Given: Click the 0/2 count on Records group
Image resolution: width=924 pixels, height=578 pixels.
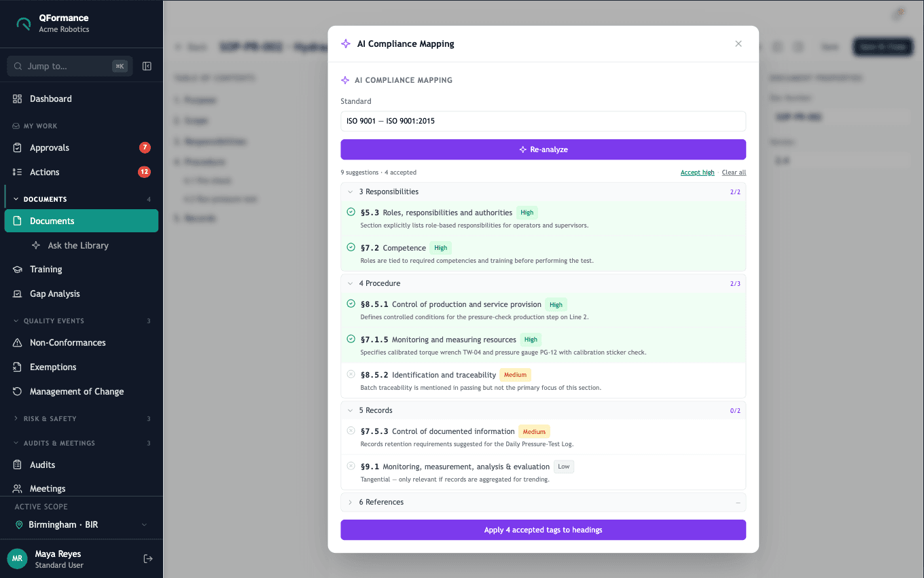Looking at the screenshot, I should click(x=735, y=411).
